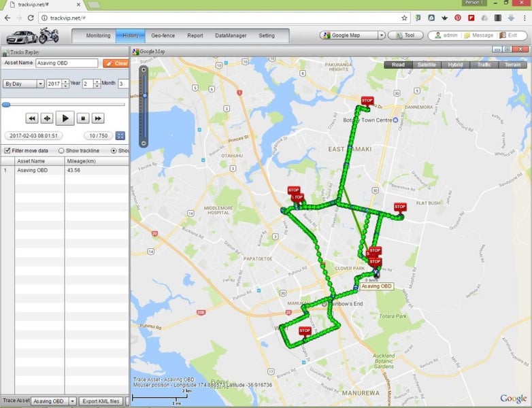Open the Setting tab
The width and height of the screenshot is (532, 408).
267,35
